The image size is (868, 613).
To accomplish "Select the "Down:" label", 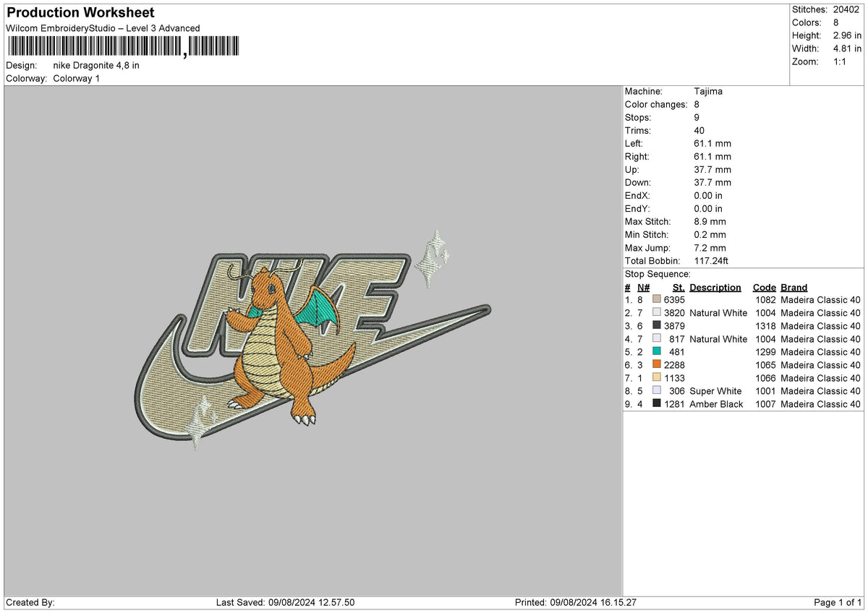I will [x=638, y=182].
